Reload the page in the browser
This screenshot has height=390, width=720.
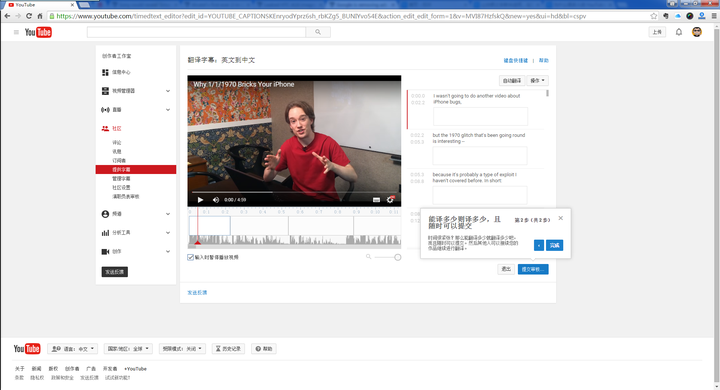pyautogui.click(x=29, y=16)
